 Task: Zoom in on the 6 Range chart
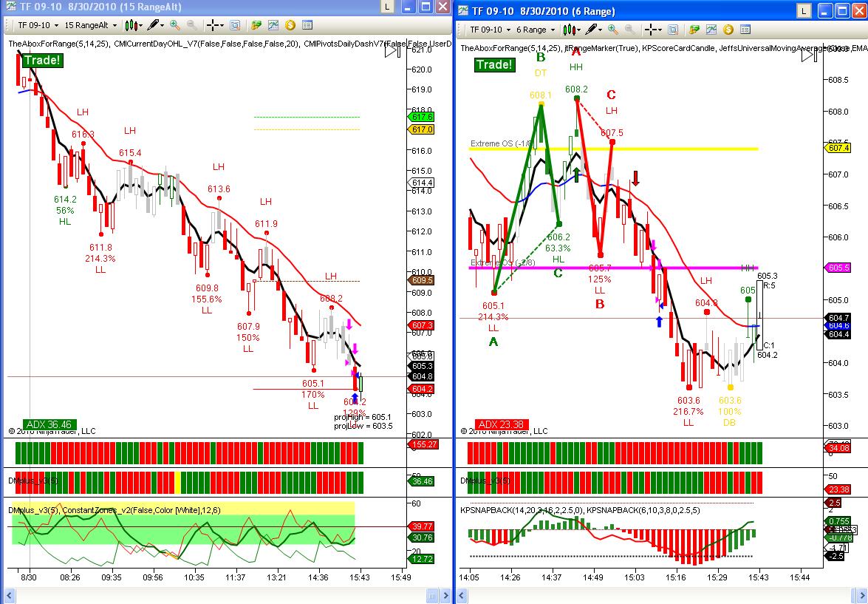coord(613,30)
